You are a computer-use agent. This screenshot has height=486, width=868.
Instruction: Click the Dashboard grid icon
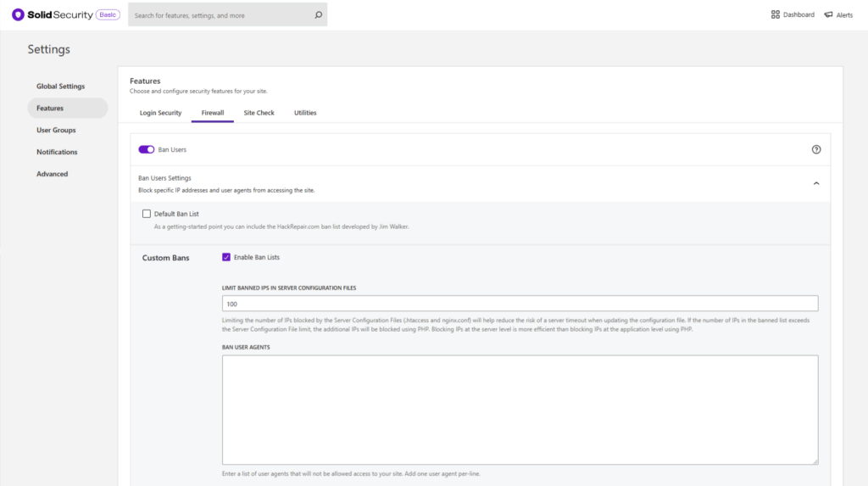(x=775, y=14)
